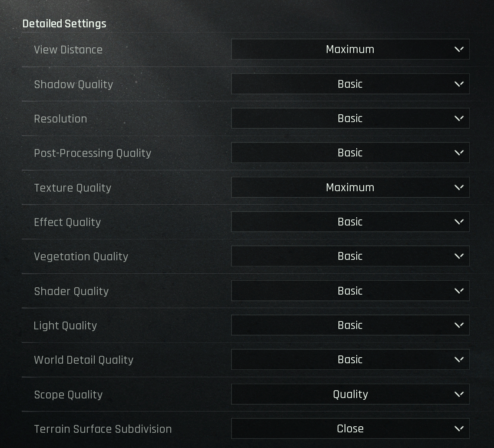Open the World Detail Quality combo box
This screenshot has height=448, width=494.
(x=350, y=359)
